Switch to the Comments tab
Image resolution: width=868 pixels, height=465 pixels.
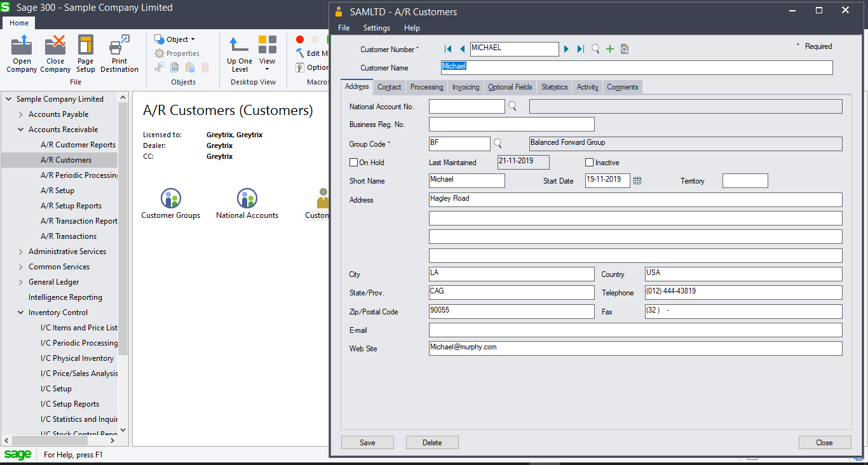click(x=623, y=87)
